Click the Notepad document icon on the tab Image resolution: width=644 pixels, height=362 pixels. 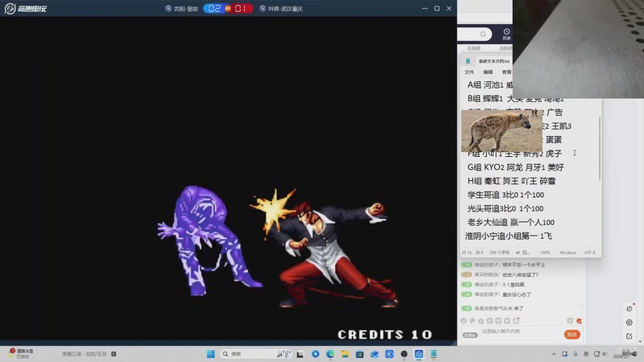coord(468,61)
